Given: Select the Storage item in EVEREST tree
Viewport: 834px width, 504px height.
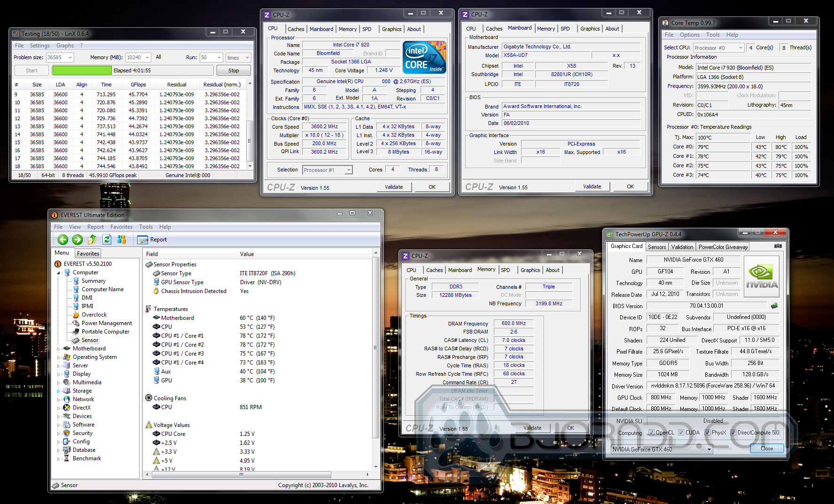Looking at the screenshot, I should (78, 391).
